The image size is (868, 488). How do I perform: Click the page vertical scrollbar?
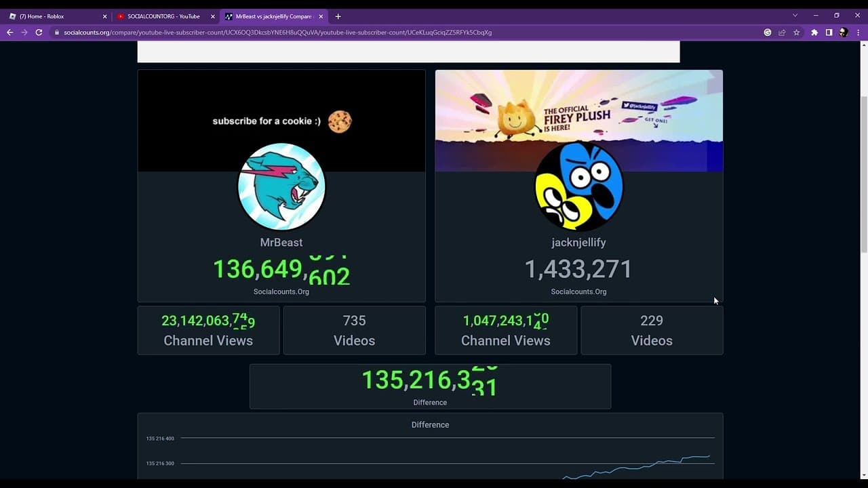[864, 175]
